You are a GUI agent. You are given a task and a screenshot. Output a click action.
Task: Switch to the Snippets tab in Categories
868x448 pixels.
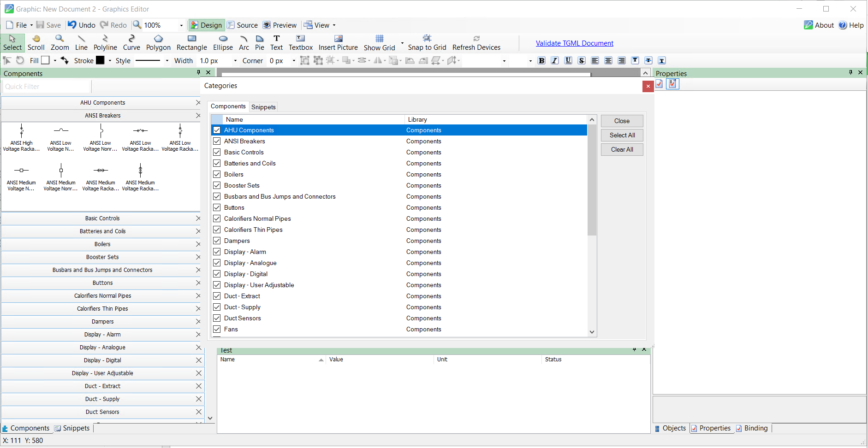263,107
